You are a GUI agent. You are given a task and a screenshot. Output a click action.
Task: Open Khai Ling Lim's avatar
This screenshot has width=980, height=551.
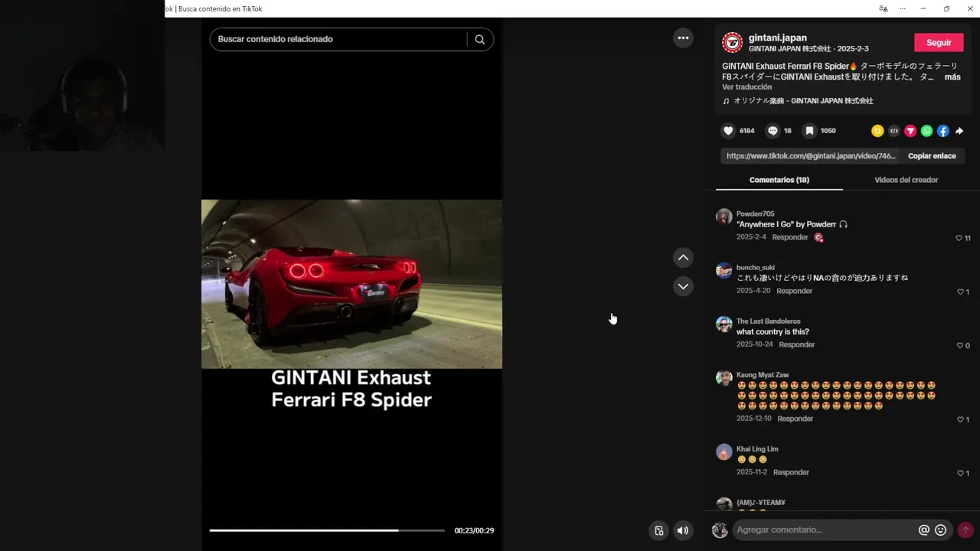[x=724, y=452]
